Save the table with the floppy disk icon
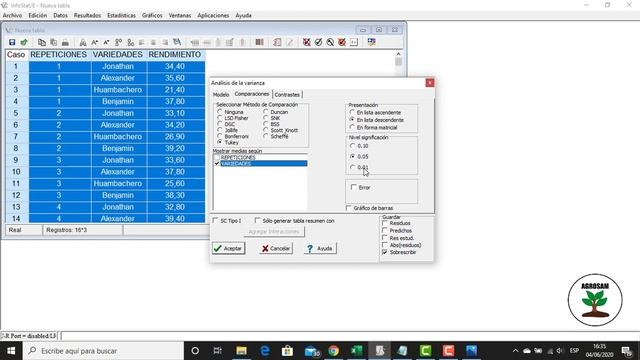 (12, 42)
